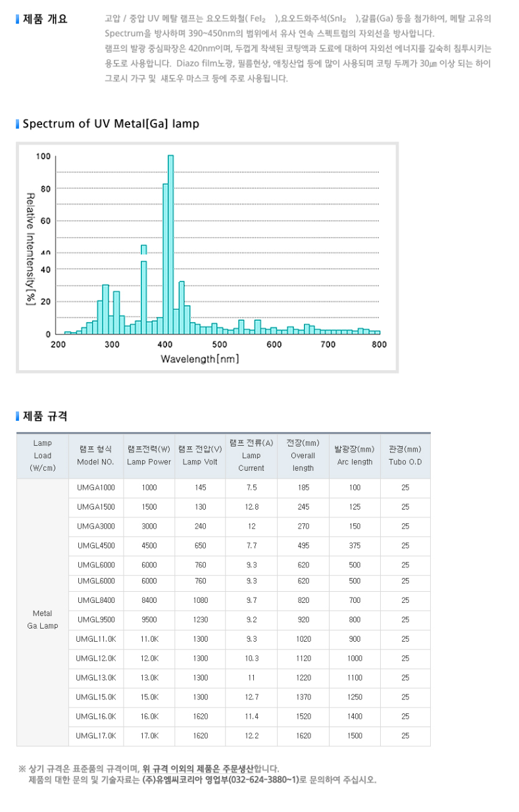The height and width of the screenshot is (812, 519).
Task: Click the blue marker beside 제품 규격
Action: 18,416
